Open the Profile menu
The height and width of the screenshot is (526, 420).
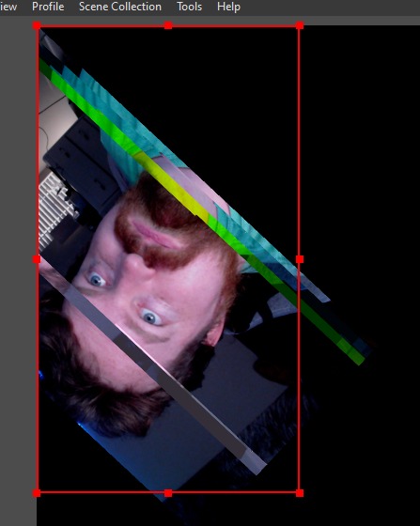click(x=48, y=7)
